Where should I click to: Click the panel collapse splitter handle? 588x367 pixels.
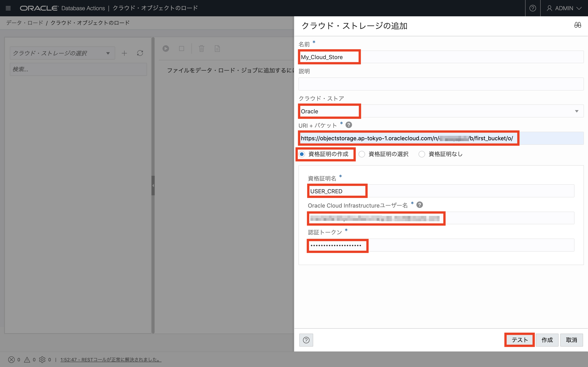[153, 186]
